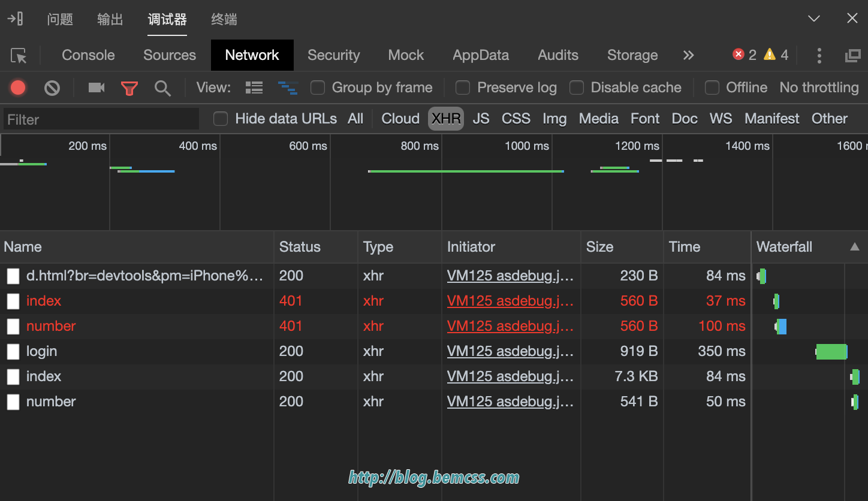Filter requests by Other
This screenshot has width=868, height=501.
tap(830, 119)
